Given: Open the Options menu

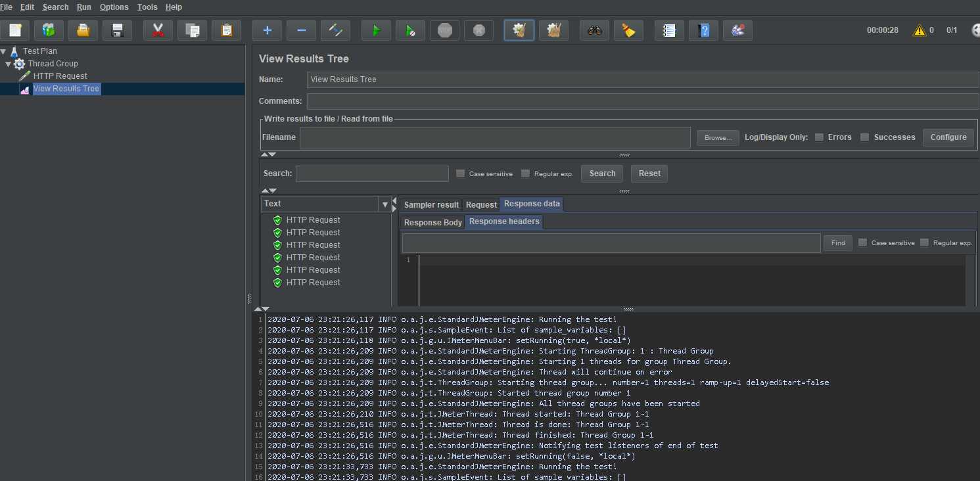Looking at the screenshot, I should point(114,7).
